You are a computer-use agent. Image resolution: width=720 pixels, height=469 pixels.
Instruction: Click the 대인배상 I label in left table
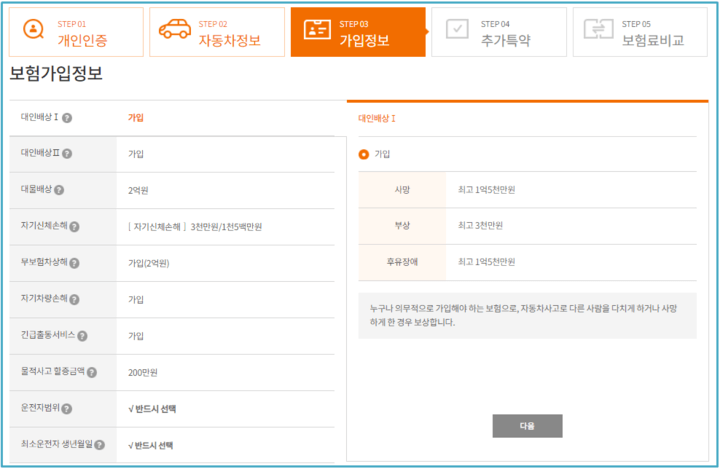pos(39,117)
